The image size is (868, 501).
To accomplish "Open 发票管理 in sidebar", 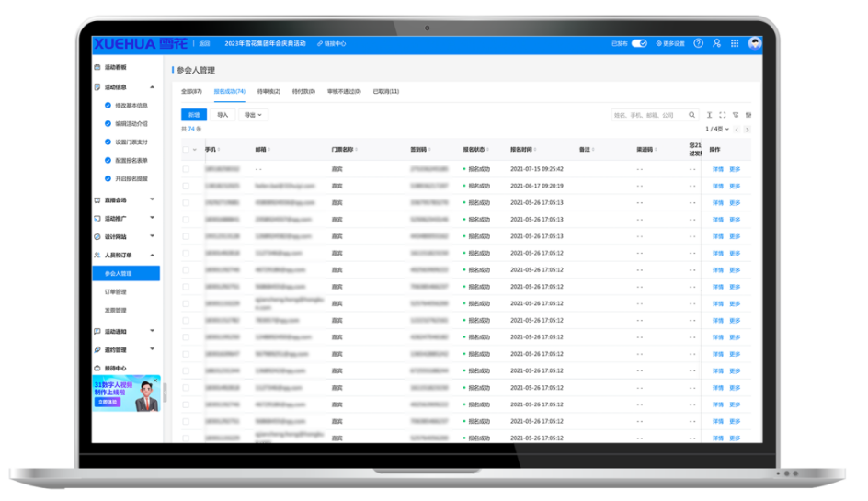I will (x=116, y=311).
